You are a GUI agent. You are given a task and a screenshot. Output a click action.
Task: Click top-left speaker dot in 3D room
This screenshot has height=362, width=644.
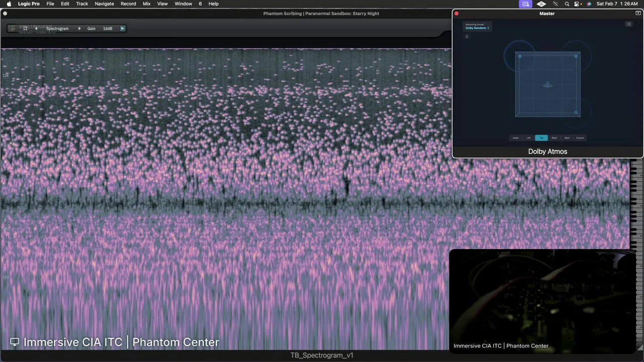click(520, 56)
